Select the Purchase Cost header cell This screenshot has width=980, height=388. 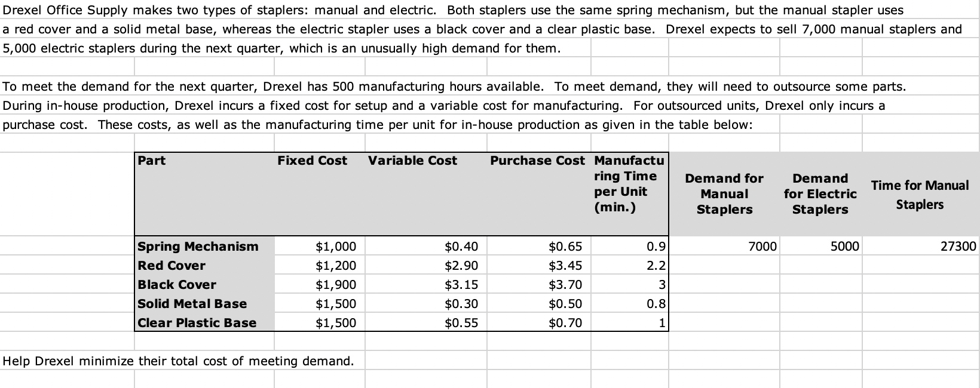pyautogui.click(x=537, y=160)
